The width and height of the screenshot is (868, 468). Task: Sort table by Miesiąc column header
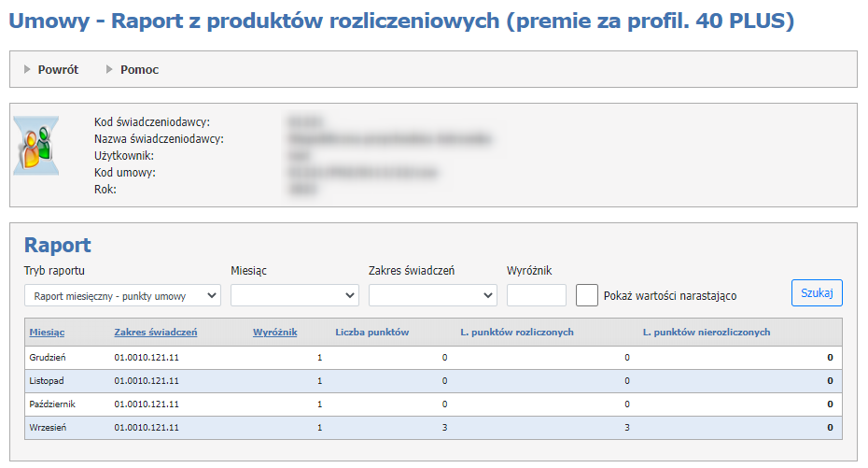click(x=47, y=332)
